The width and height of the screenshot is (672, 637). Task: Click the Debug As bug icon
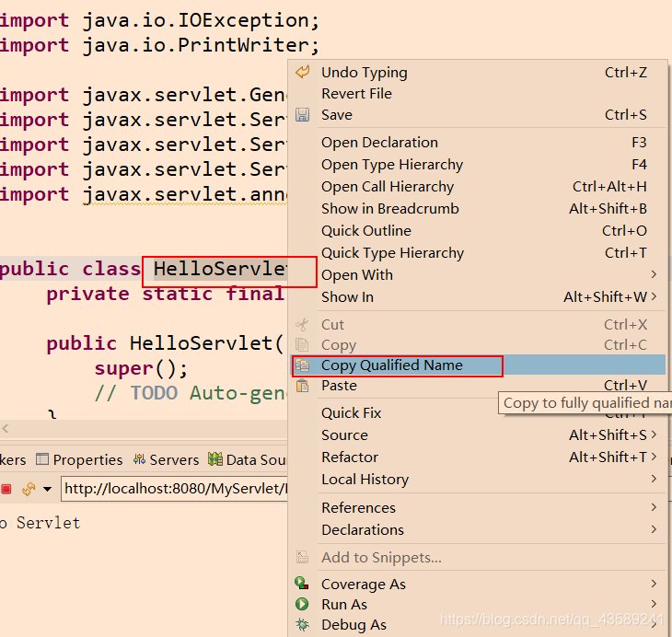point(302,624)
